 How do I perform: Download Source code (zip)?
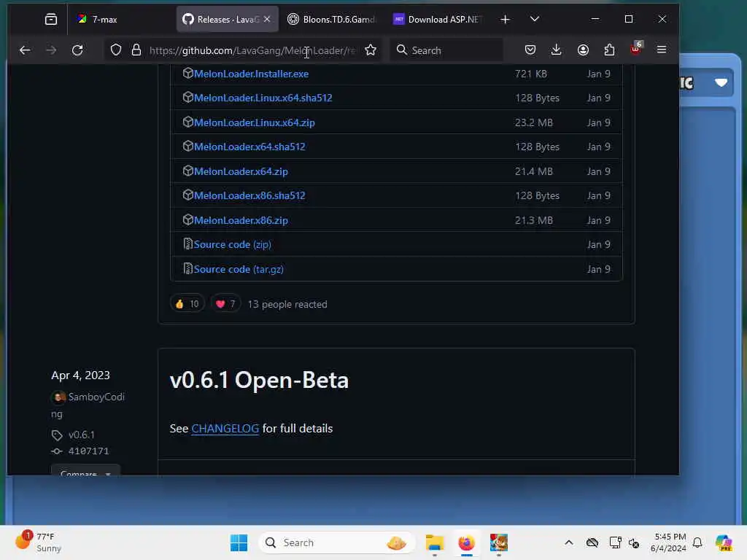click(x=233, y=244)
